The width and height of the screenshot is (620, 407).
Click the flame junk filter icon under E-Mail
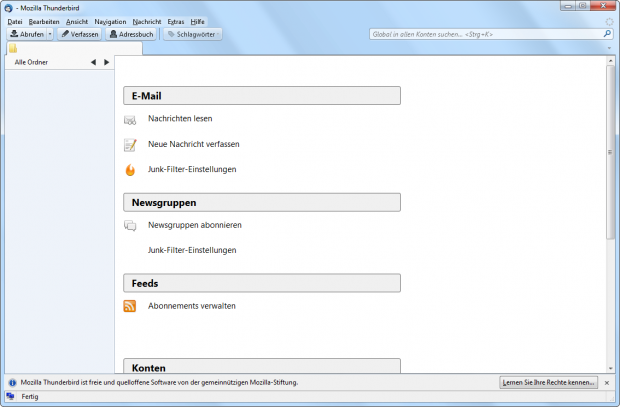(130, 170)
